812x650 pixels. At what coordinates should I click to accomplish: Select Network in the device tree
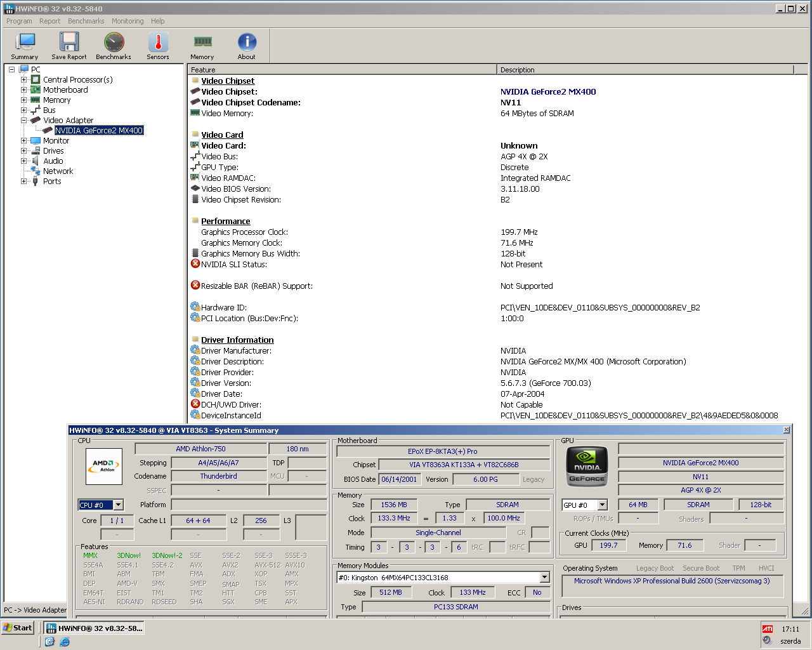click(58, 171)
